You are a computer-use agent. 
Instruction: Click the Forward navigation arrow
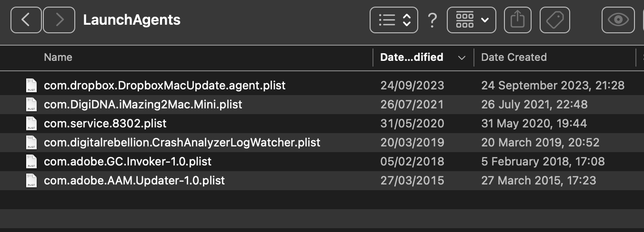(x=59, y=19)
